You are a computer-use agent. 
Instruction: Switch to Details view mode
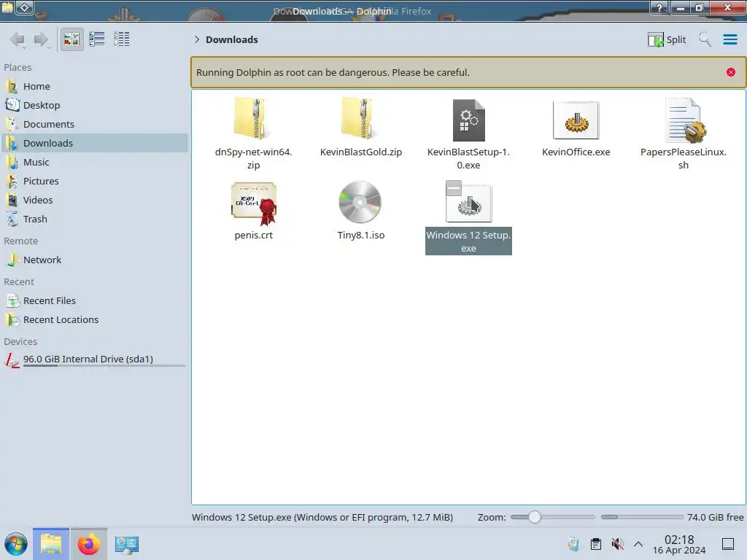(x=122, y=39)
